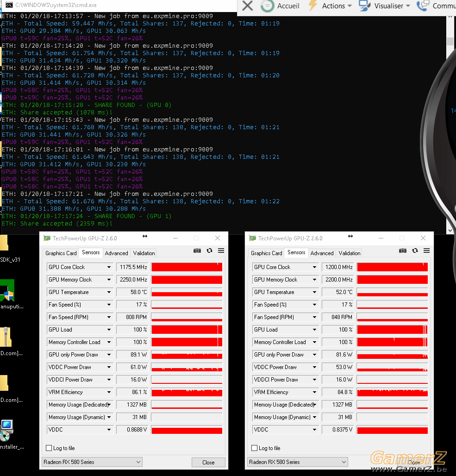Click the X icon beside Accueil in top toolbar

[x=248, y=6]
